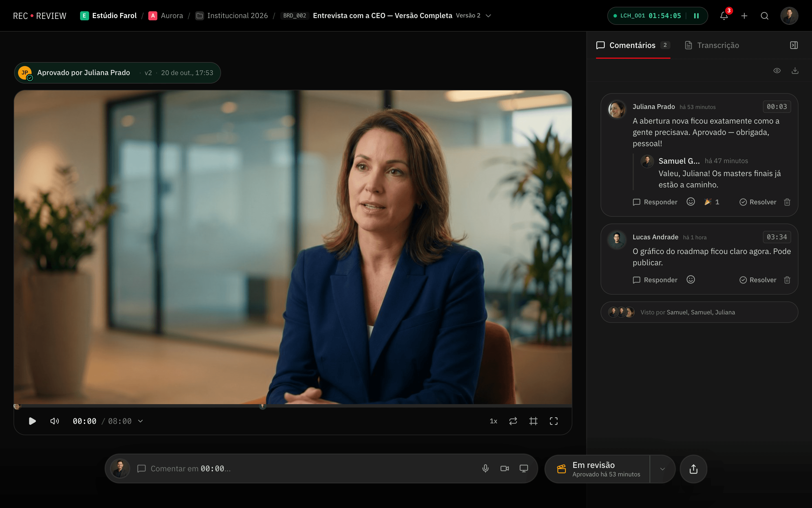Download comments with download icon
This screenshot has height=508, width=812.
click(x=795, y=71)
